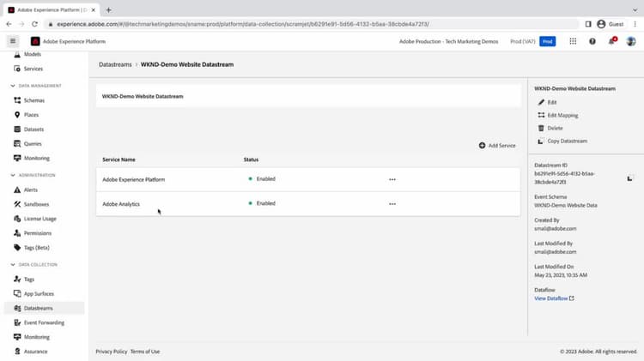Click the browser address bar
644x361 pixels.
point(313,24)
